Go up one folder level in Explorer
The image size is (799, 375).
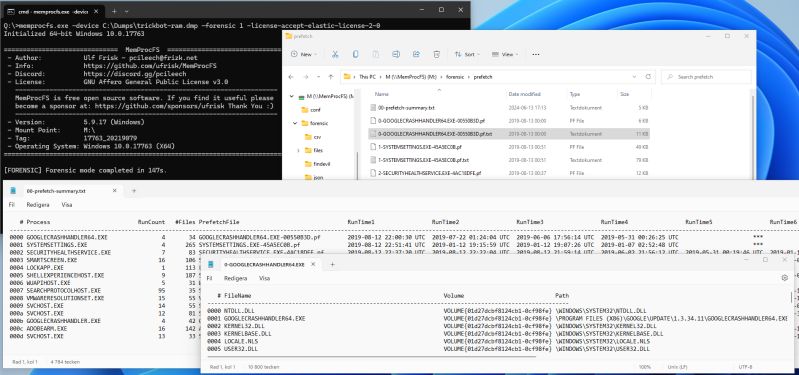[x=331, y=77]
